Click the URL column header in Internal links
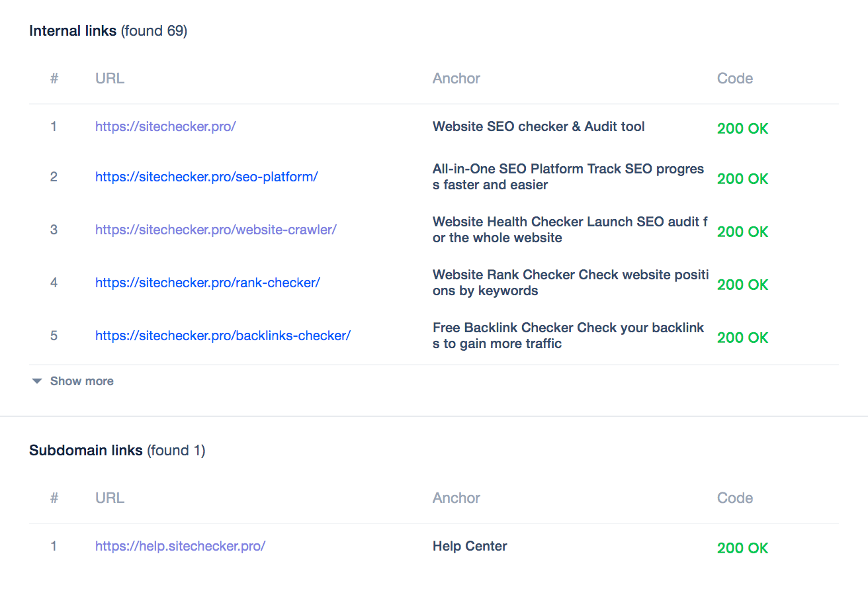This screenshot has height=589, width=868. (x=110, y=78)
